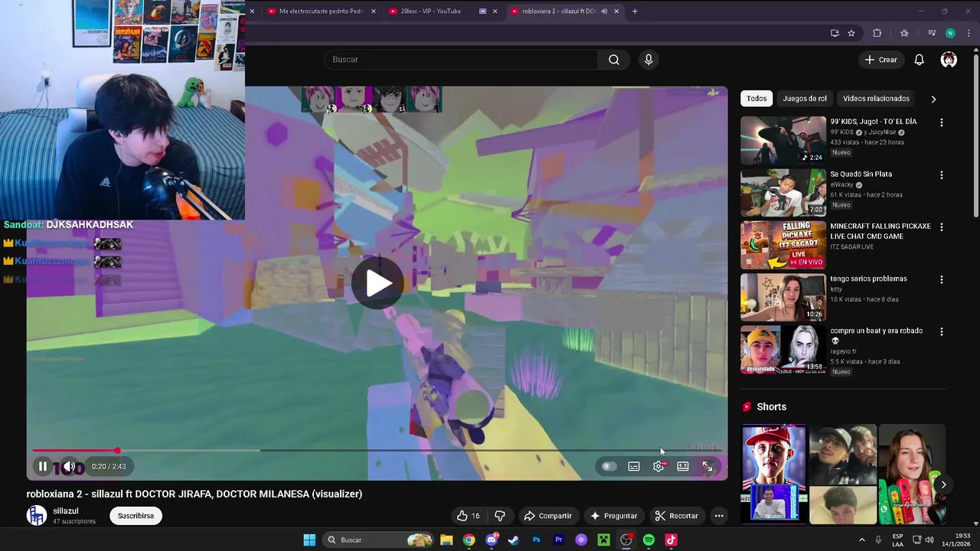Image resolution: width=980 pixels, height=551 pixels.
Task: Open Photoshop from the taskbar
Action: (537, 540)
